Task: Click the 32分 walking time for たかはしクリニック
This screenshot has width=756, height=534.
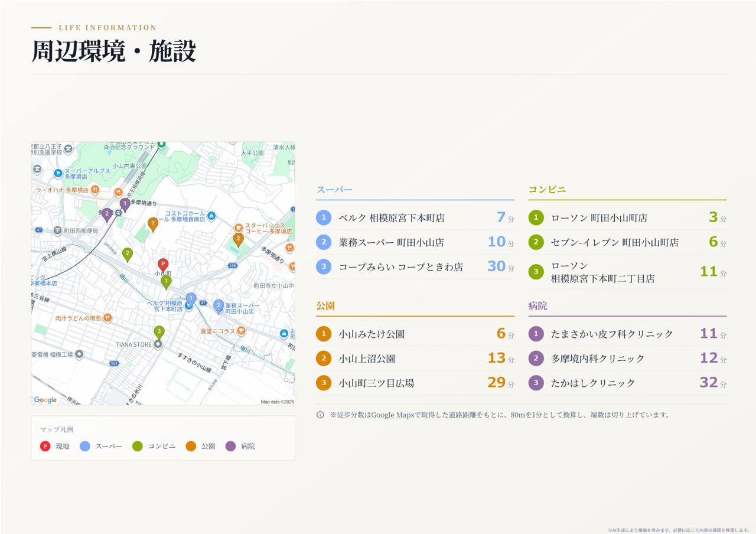Action: (x=713, y=383)
